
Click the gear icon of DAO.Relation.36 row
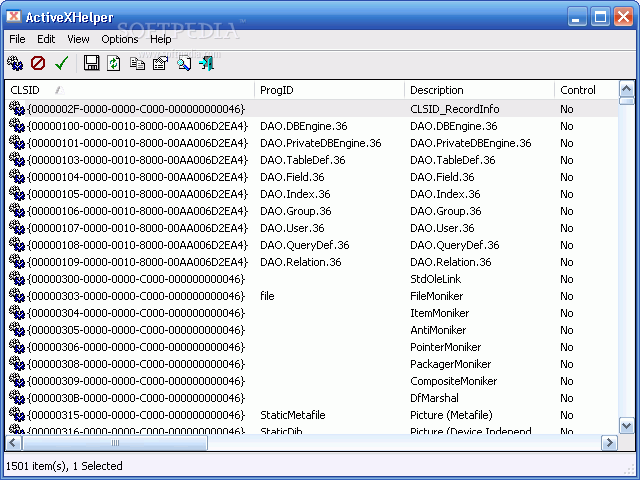(17, 262)
